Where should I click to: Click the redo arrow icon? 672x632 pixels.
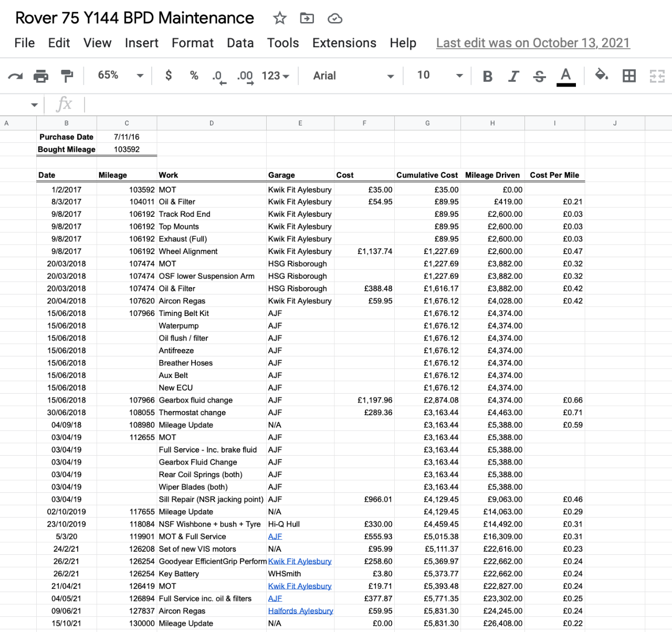click(15, 76)
